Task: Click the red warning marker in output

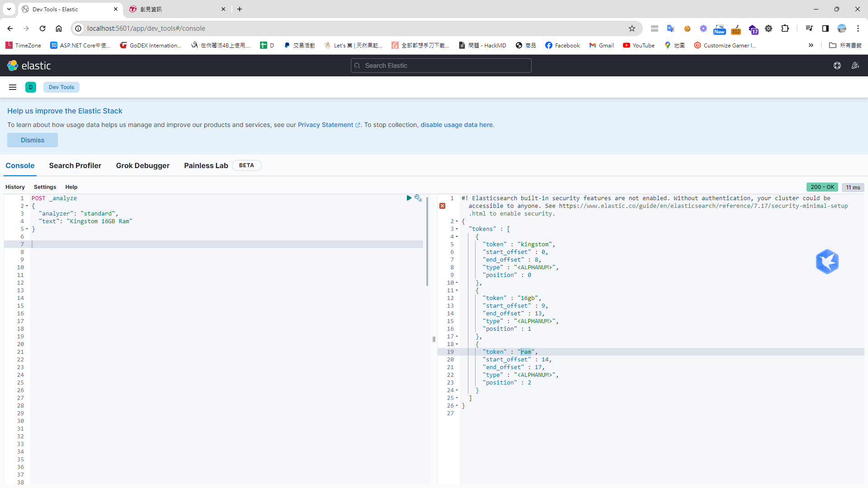Action: (x=442, y=206)
